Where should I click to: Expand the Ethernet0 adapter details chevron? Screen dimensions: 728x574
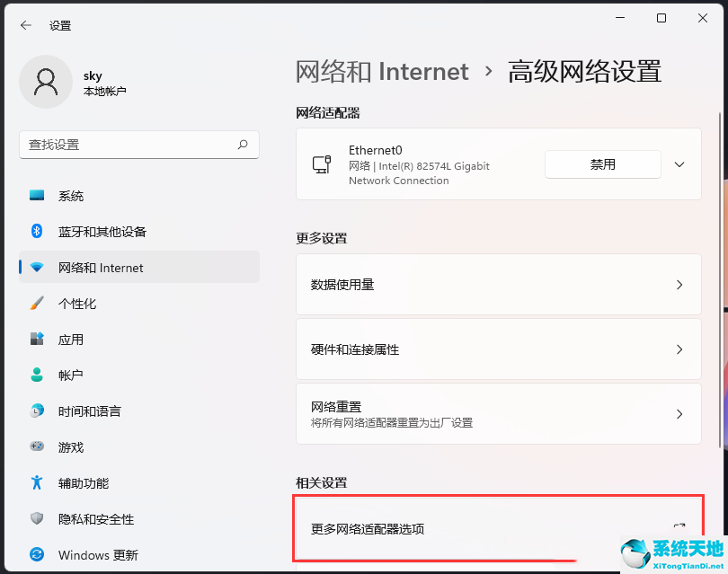tap(679, 163)
